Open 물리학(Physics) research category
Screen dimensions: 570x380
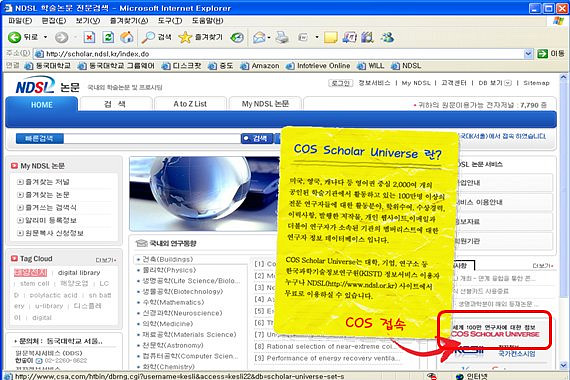click(x=169, y=270)
